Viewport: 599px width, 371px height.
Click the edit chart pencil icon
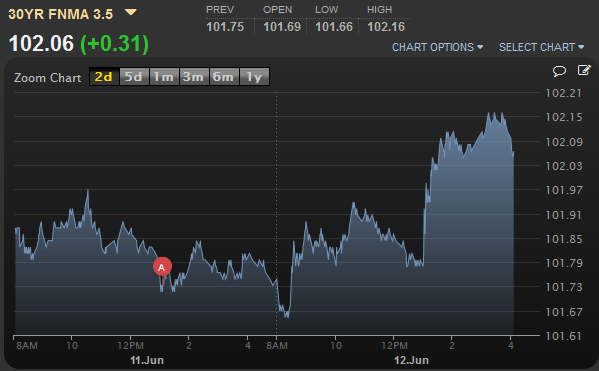point(584,70)
